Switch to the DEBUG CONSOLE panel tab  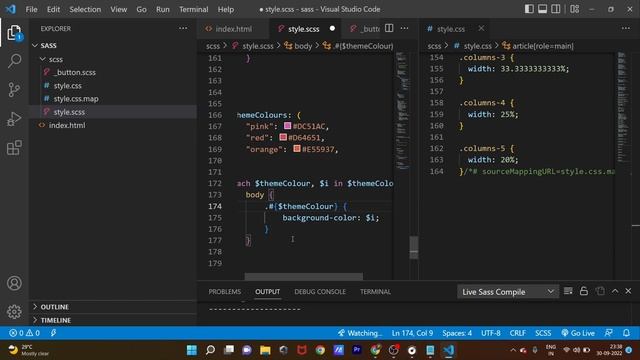pyautogui.click(x=320, y=291)
